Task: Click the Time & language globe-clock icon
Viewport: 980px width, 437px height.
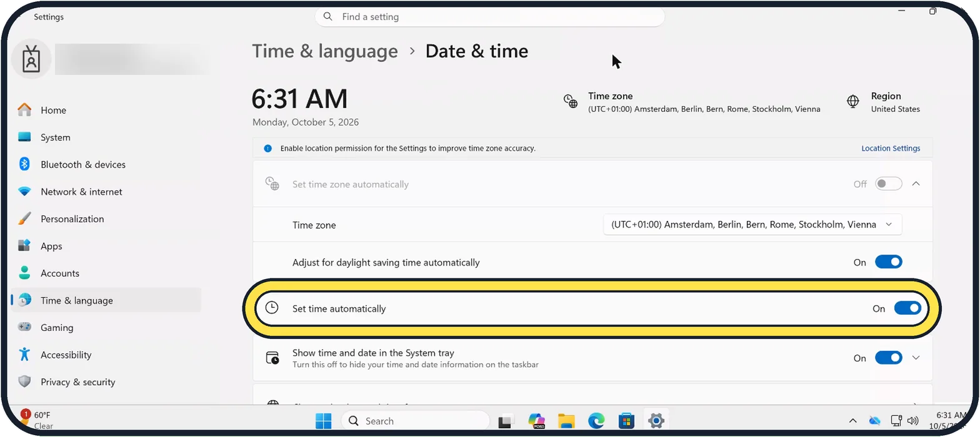Action: point(24,300)
